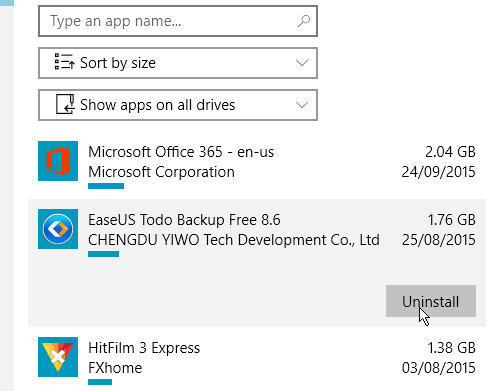Click the size bar under CHENGDU YIWO

[x=103, y=254]
